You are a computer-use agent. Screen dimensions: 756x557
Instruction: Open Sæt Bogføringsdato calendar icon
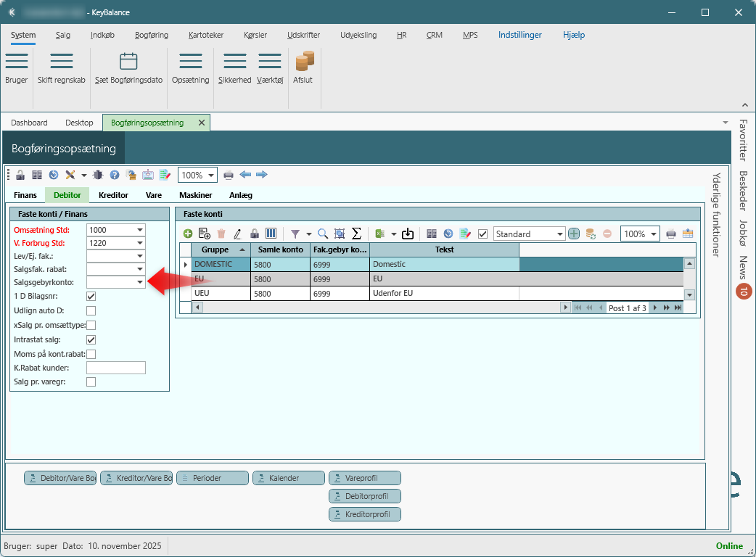128,62
